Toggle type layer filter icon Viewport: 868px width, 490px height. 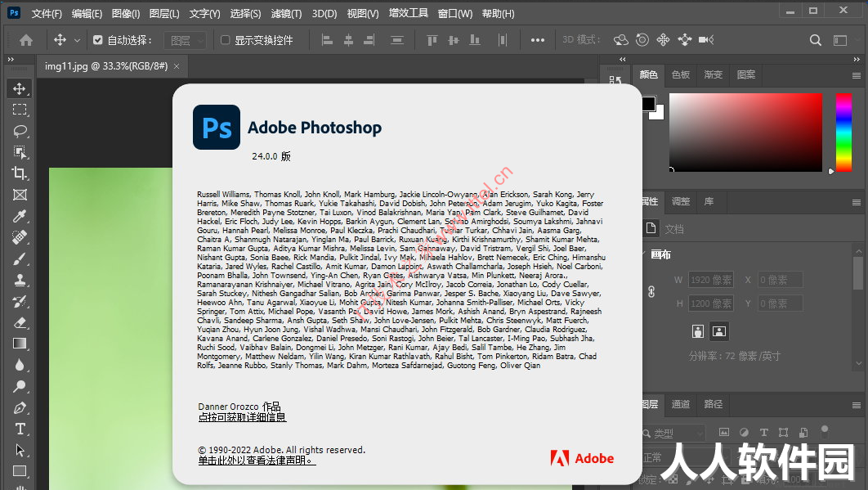[764, 433]
